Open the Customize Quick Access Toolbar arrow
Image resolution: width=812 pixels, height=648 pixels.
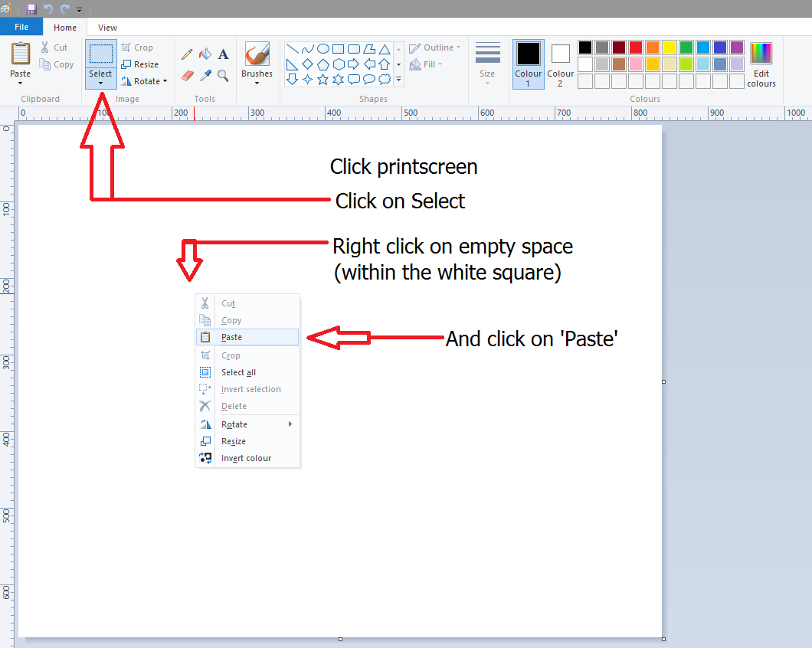(79, 9)
